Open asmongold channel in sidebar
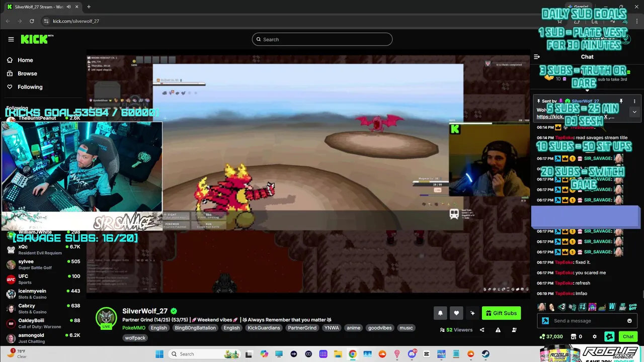644x362 pixels. (43, 338)
